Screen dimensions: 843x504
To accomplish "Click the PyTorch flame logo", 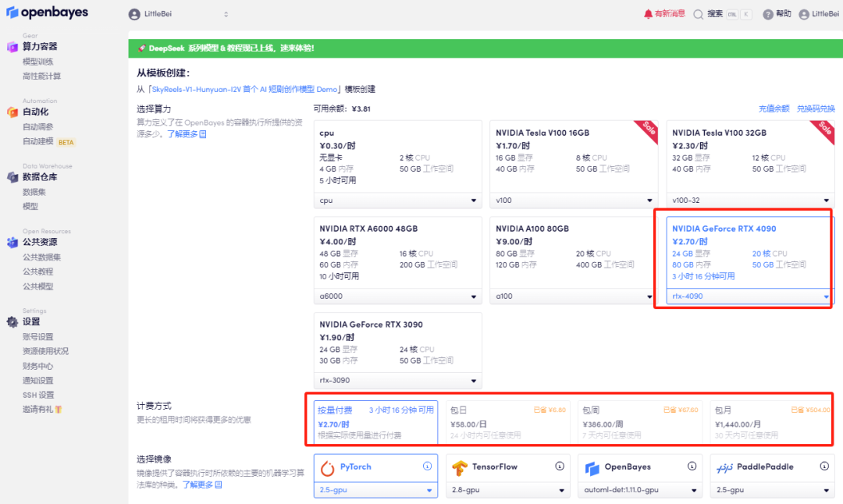I will point(327,468).
